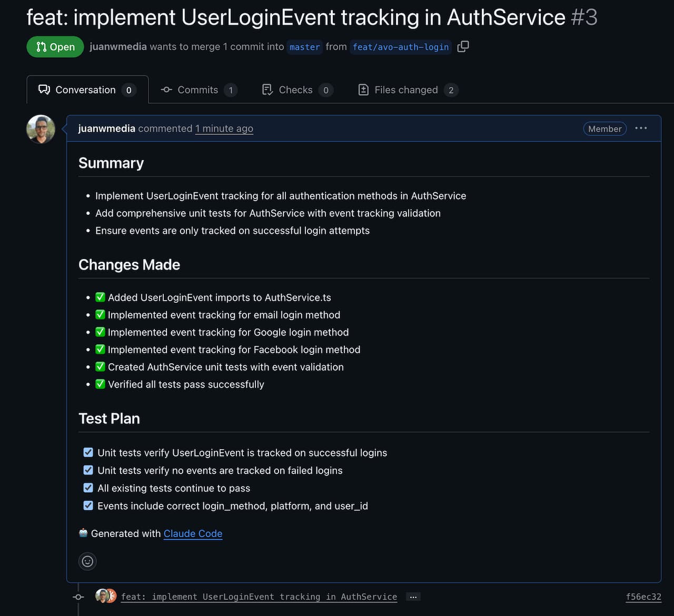Screen dimensions: 674x616
Task: Switch to the Commits tab
Action: point(198,90)
